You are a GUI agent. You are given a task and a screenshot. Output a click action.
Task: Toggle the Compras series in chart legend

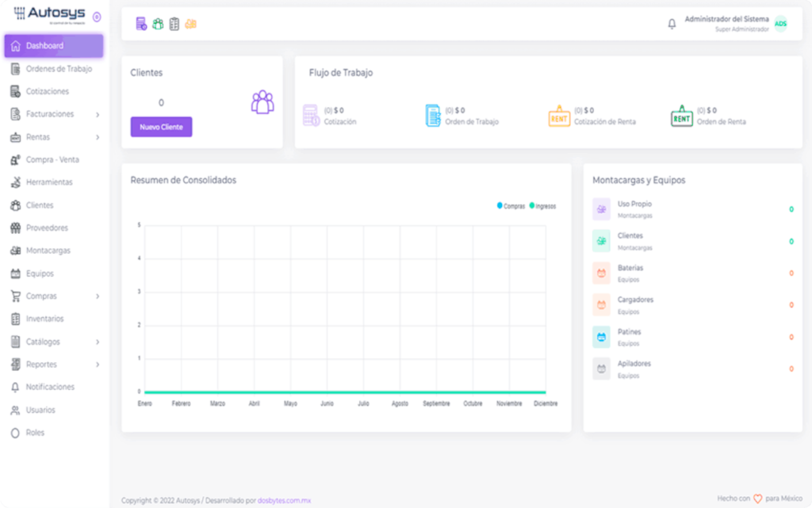(511, 206)
